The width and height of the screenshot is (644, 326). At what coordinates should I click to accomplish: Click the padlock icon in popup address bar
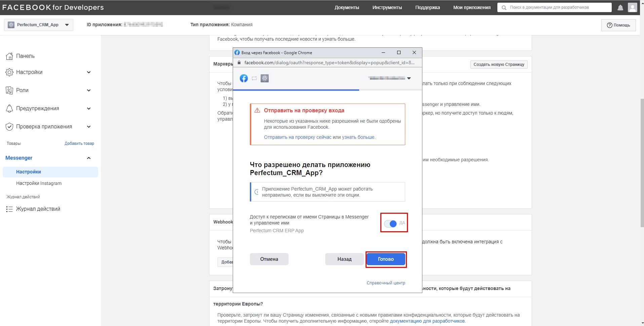239,63
